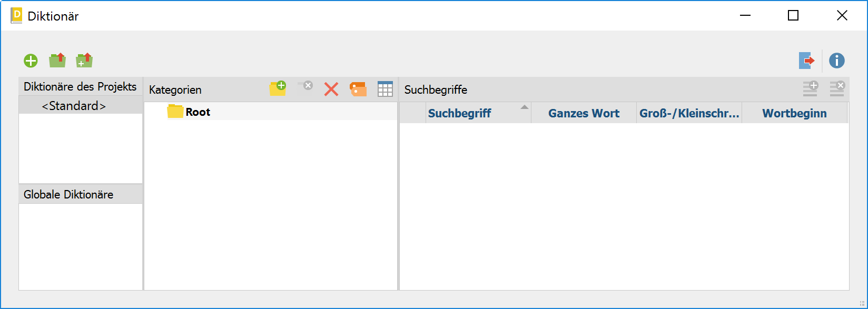Minimize the Diktionär window
This screenshot has height=309, width=868.
pyautogui.click(x=745, y=16)
